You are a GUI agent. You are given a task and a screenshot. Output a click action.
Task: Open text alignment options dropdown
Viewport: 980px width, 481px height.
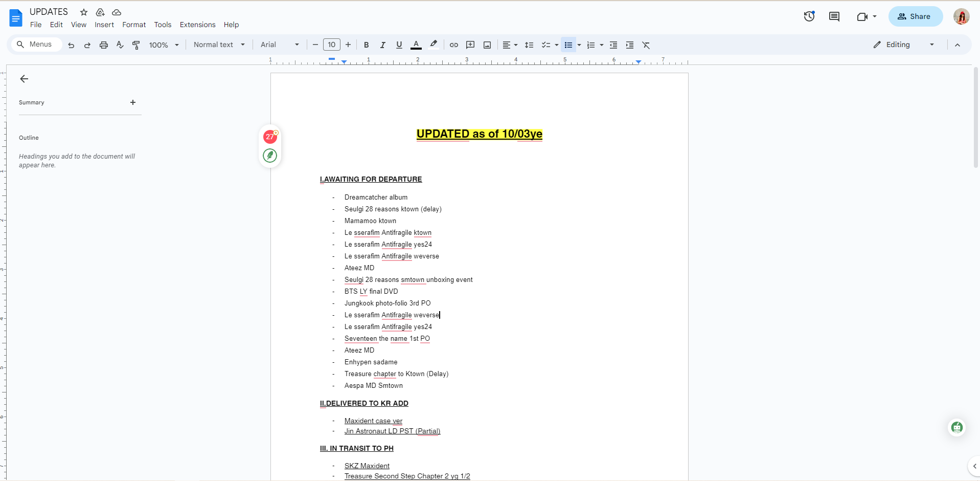pyautogui.click(x=510, y=45)
